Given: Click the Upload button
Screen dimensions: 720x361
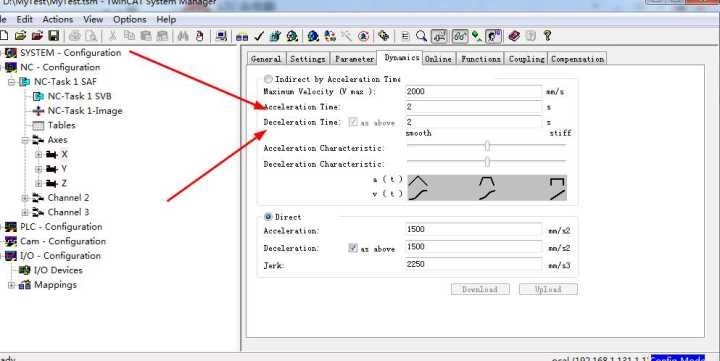Looking at the screenshot, I should (x=548, y=289).
